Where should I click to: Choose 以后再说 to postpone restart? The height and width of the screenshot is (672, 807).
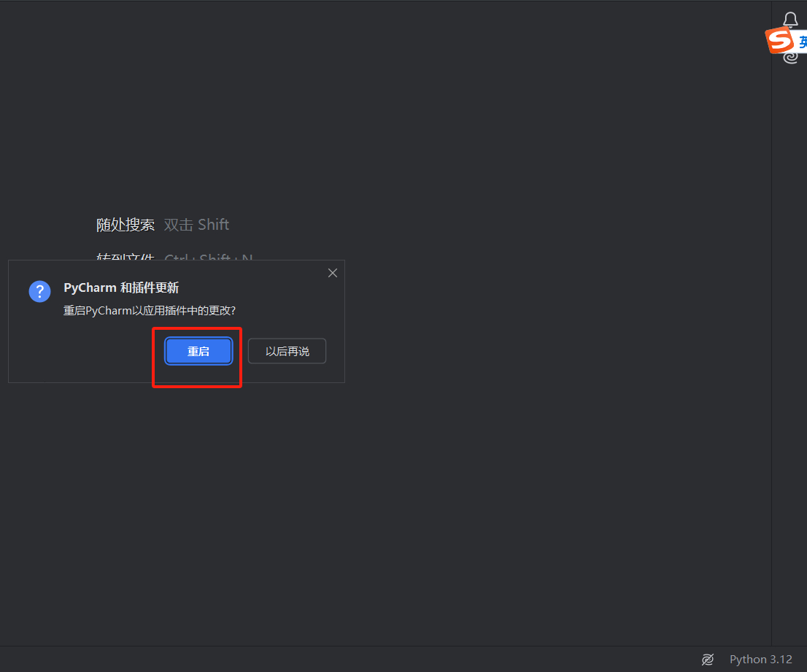pos(287,351)
